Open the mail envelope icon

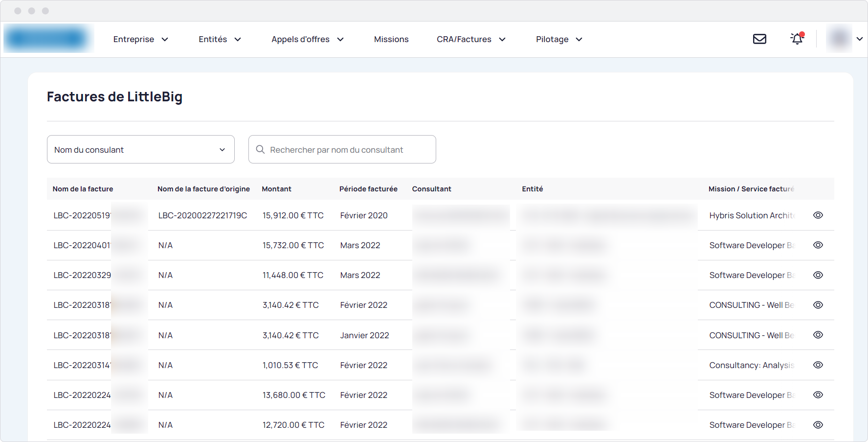pyautogui.click(x=759, y=39)
